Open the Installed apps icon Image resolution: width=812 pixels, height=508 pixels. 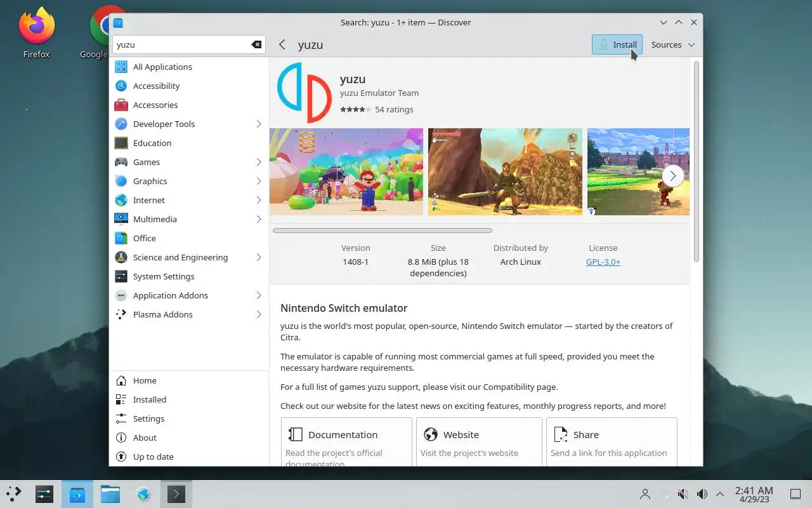(121, 399)
